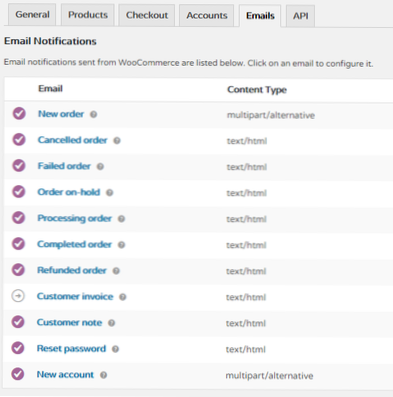The width and height of the screenshot is (393, 397).
Task: Switch to the General tab
Action: pos(32,15)
